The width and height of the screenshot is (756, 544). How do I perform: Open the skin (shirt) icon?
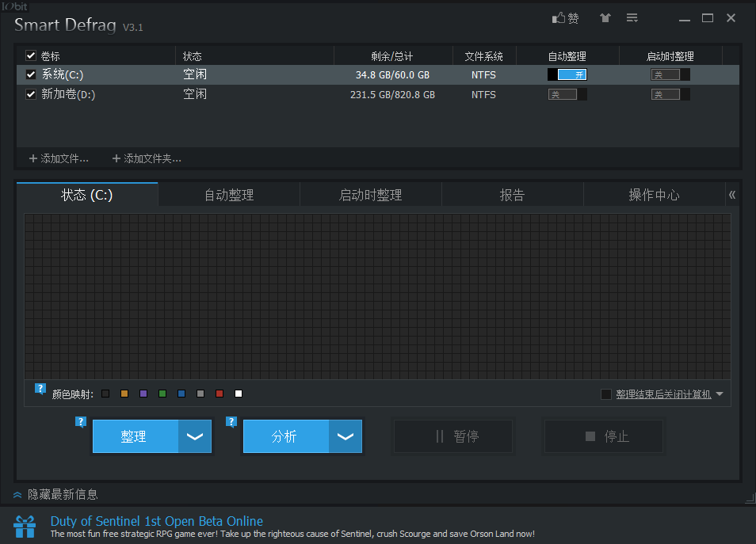[x=605, y=18]
